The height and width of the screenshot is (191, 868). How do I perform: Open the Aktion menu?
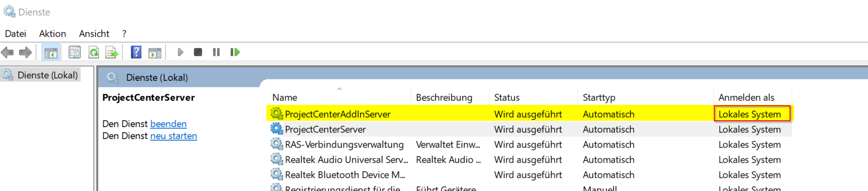point(52,34)
